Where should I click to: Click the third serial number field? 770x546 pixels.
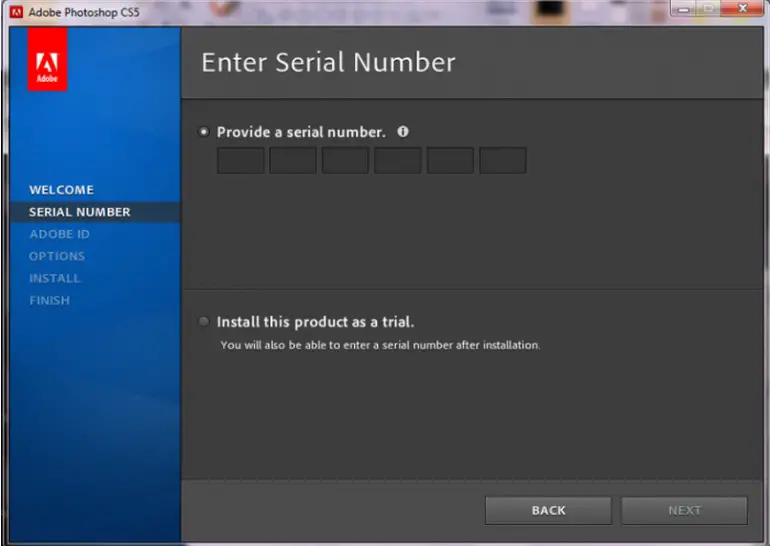345,160
